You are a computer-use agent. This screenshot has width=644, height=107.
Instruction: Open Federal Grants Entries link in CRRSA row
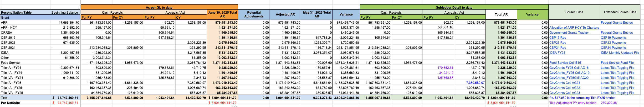coord(617,32)
